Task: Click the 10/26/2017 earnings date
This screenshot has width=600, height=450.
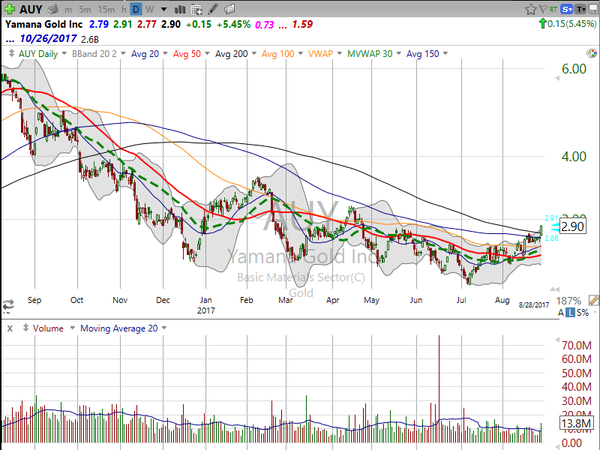Action: pos(48,39)
